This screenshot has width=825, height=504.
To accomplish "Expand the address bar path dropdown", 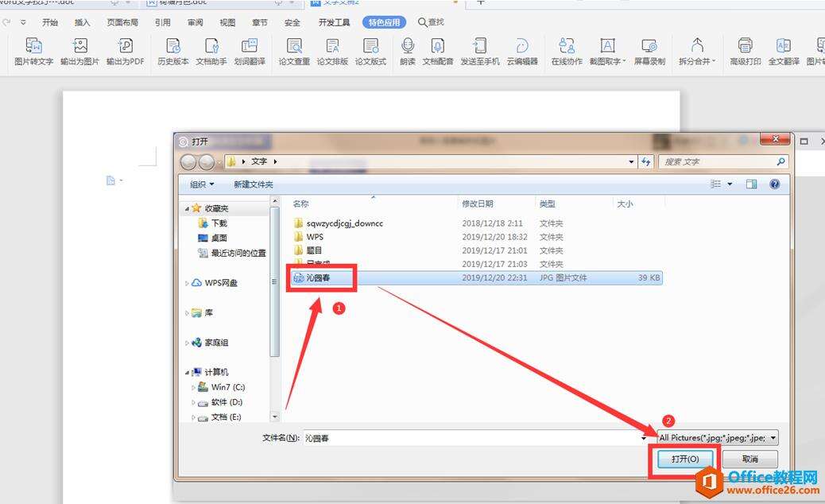I will 631,162.
